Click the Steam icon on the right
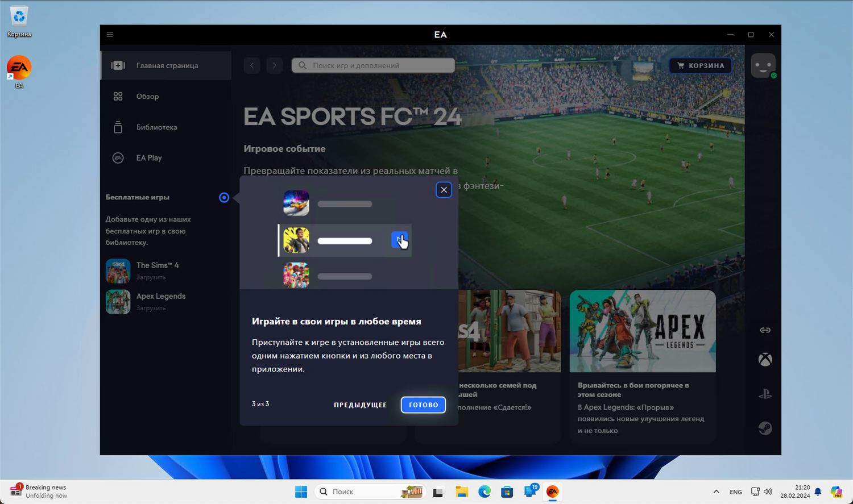The height and width of the screenshot is (504, 853). [x=765, y=428]
